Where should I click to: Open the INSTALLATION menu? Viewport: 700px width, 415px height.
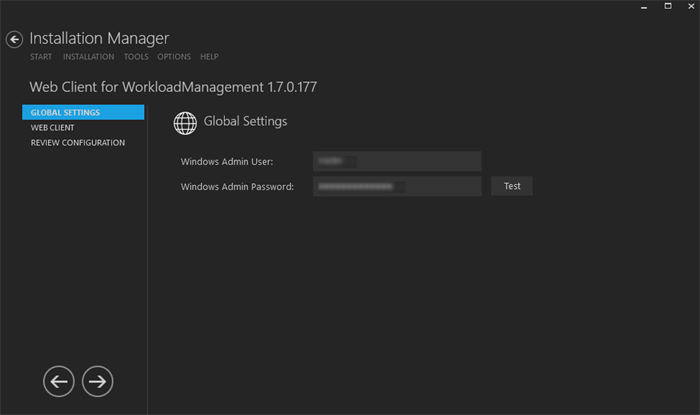pos(88,57)
